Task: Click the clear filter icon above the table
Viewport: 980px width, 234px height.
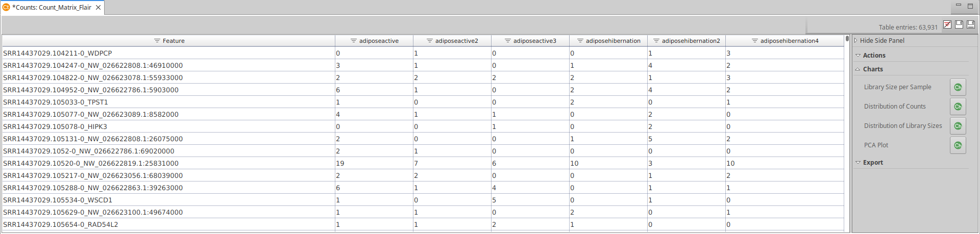Action: coord(947,24)
